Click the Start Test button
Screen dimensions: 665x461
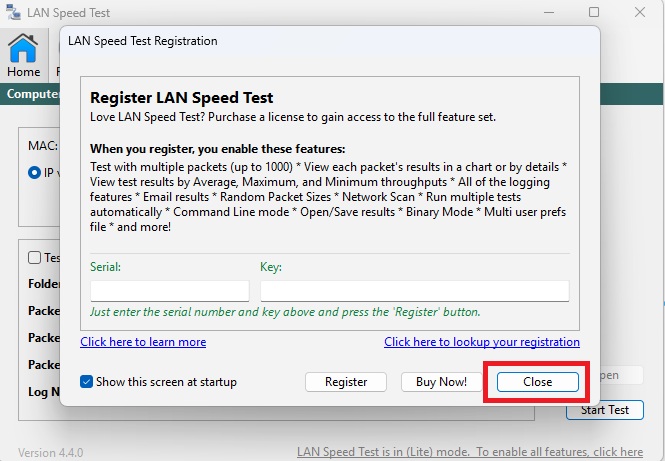604,410
